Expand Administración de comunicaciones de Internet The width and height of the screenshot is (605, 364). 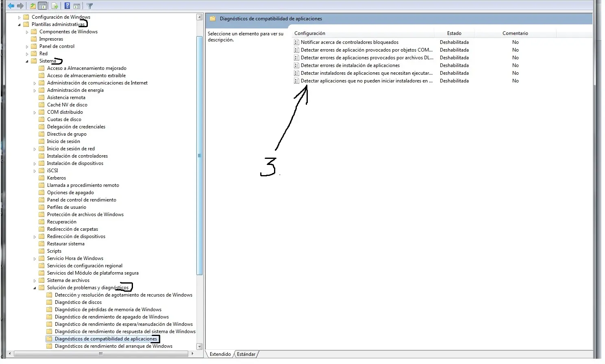click(x=35, y=83)
